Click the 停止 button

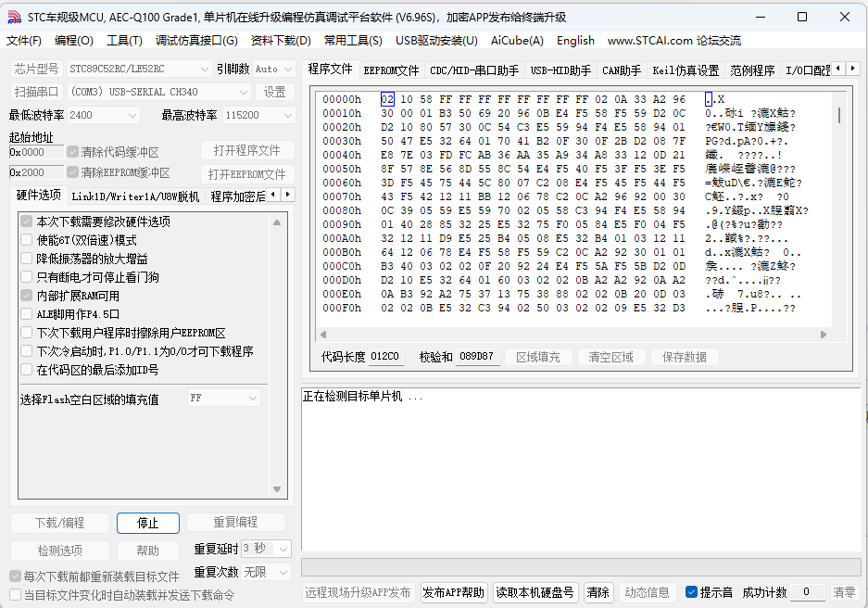coord(148,523)
